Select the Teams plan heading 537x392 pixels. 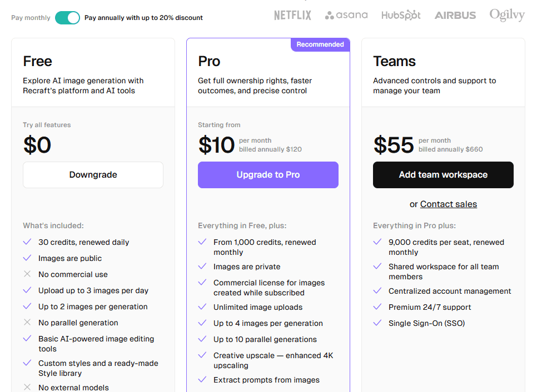tap(395, 61)
